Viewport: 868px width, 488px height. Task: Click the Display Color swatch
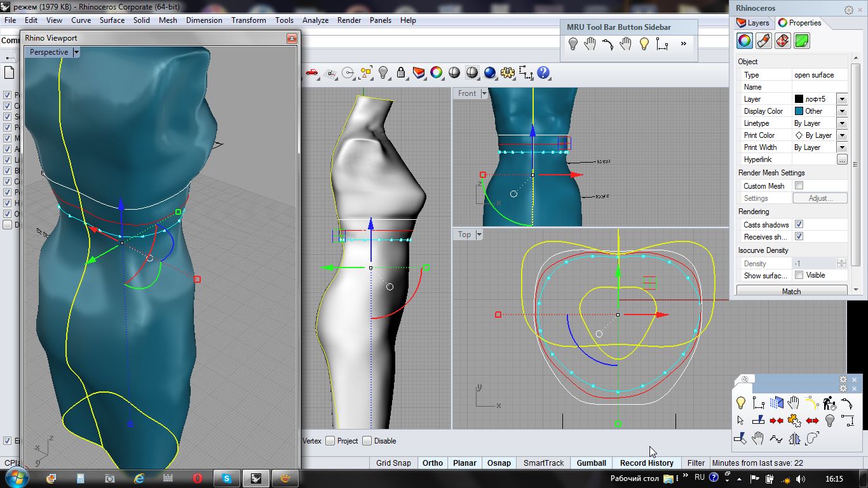(x=799, y=111)
